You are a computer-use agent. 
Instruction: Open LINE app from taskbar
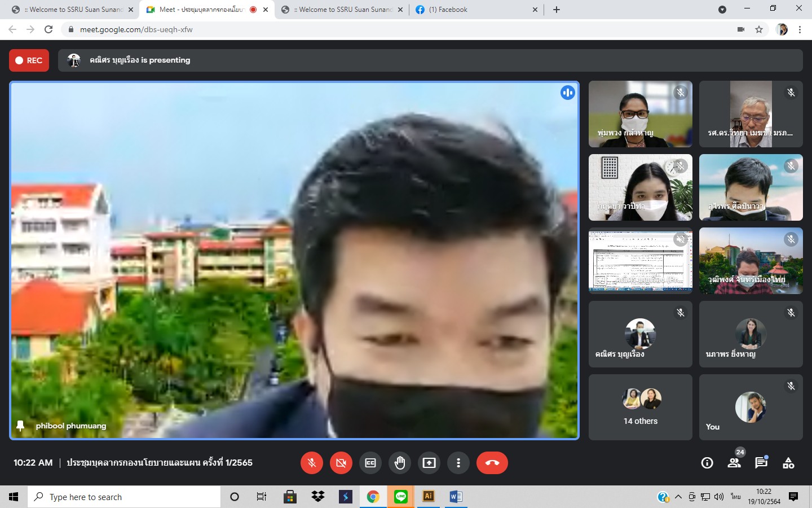pyautogui.click(x=401, y=497)
